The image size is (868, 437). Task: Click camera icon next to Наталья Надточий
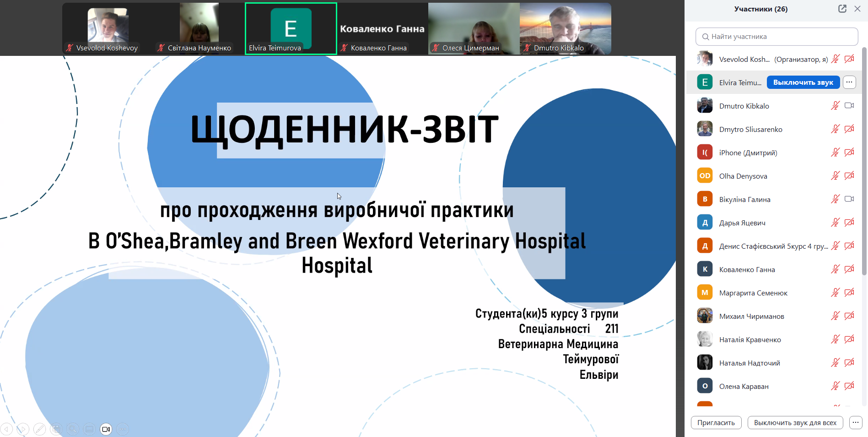click(849, 363)
